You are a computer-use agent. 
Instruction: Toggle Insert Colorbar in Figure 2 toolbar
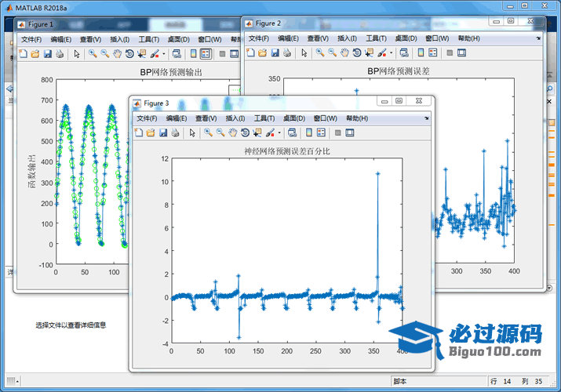421,53
